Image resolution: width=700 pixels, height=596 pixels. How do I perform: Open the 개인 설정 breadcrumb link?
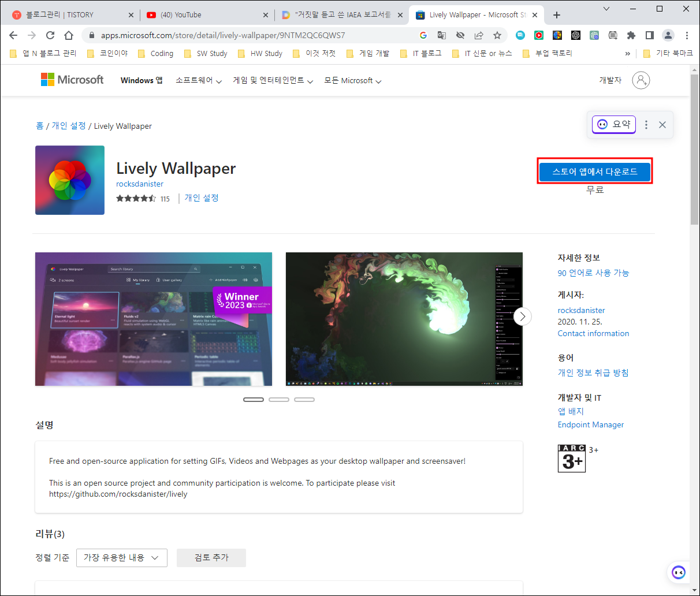coord(69,126)
